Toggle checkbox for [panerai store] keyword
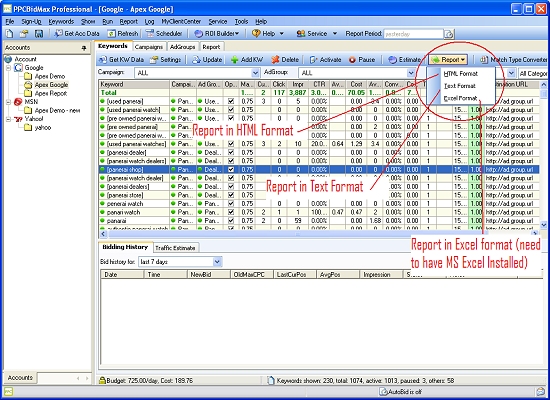Viewport: 550px width, 400px height. (x=231, y=195)
